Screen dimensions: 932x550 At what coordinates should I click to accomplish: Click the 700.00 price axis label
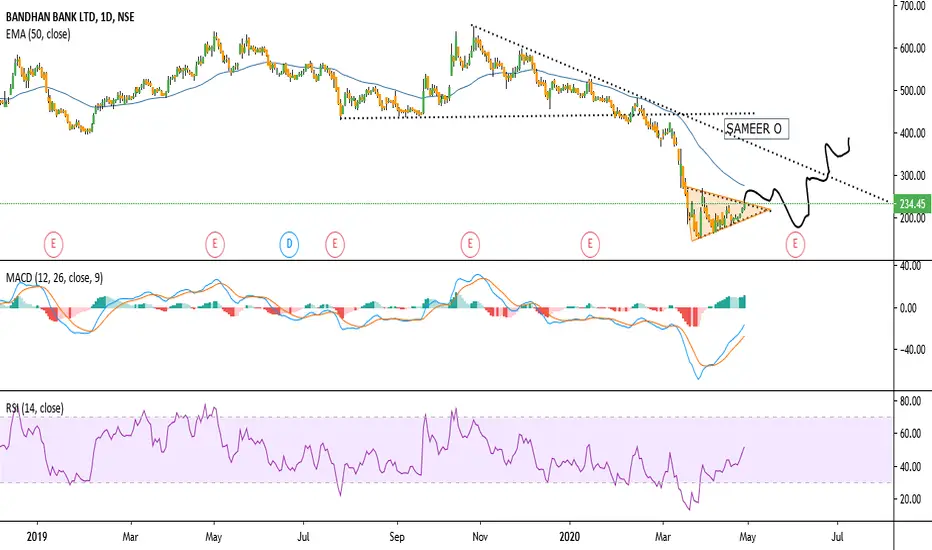(912, 6)
